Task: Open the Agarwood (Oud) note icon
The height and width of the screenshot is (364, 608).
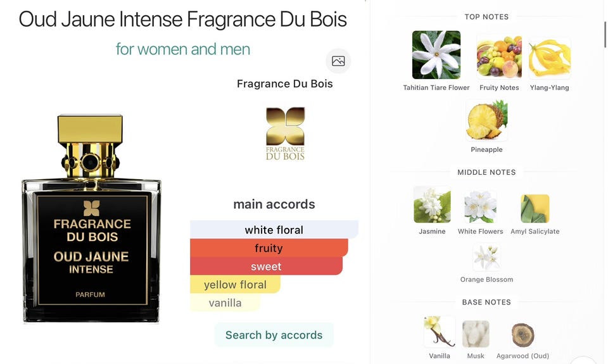Action: click(x=522, y=335)
